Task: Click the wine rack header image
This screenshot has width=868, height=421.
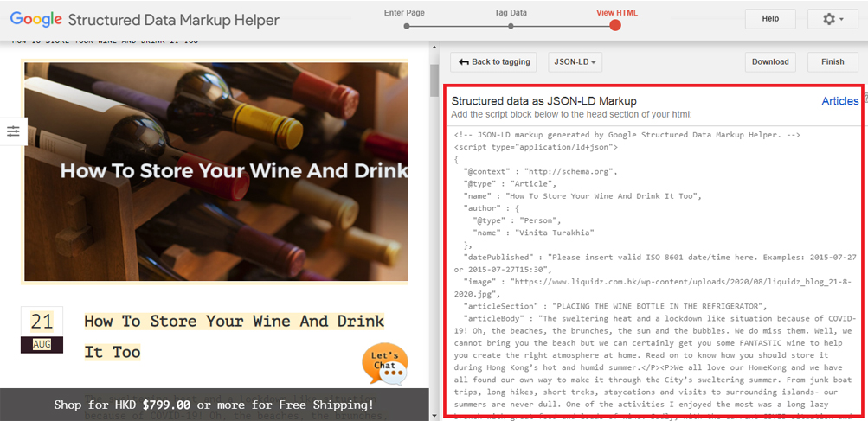Action: [215, 171]
